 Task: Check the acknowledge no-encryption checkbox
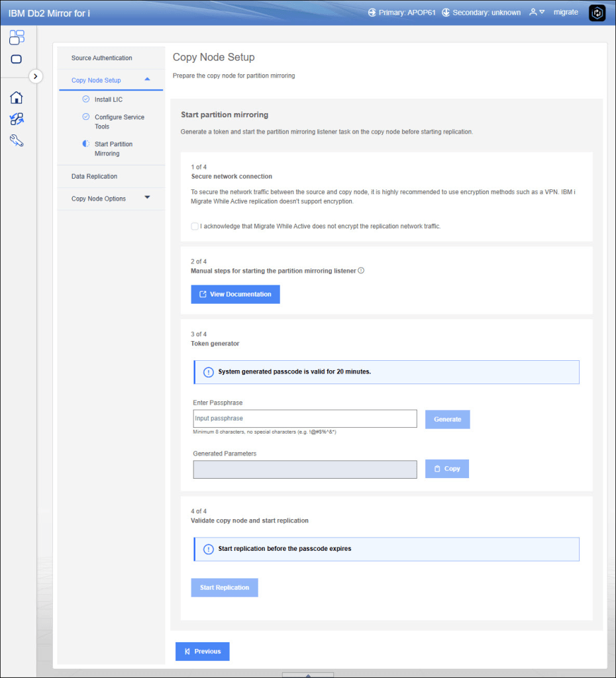coord(195,226)
